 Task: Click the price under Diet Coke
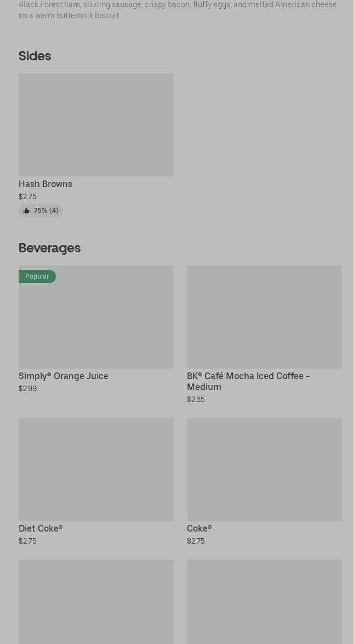27,541
